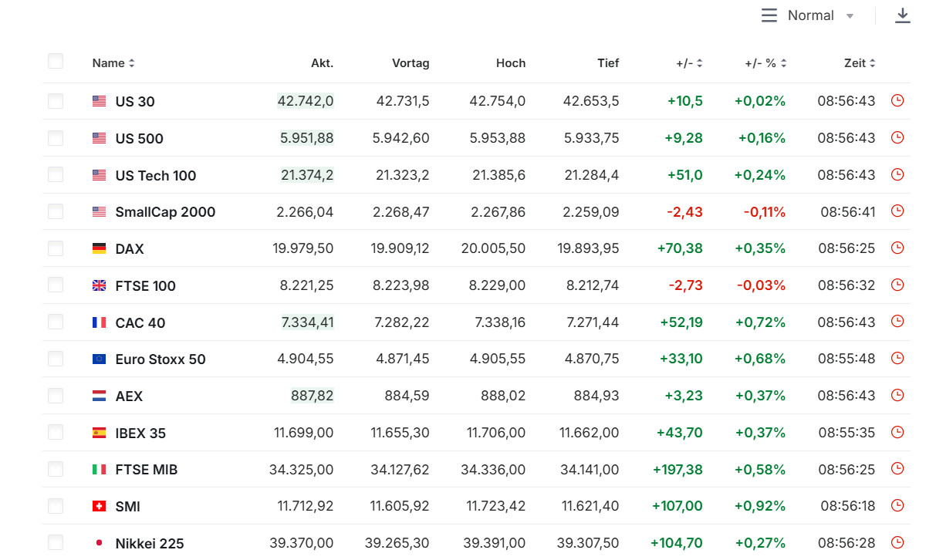Click the download icon at top right

coord(902,15)
